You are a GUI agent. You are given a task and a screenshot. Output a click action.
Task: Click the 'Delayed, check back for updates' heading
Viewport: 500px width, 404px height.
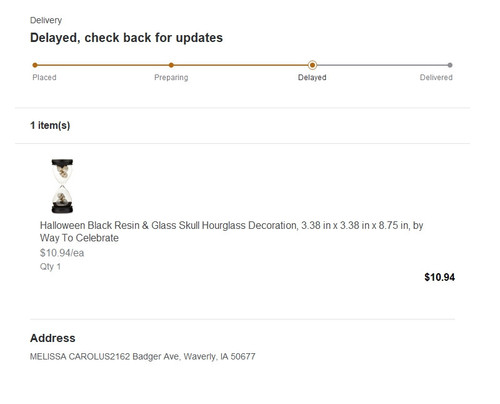coord(126,38)
